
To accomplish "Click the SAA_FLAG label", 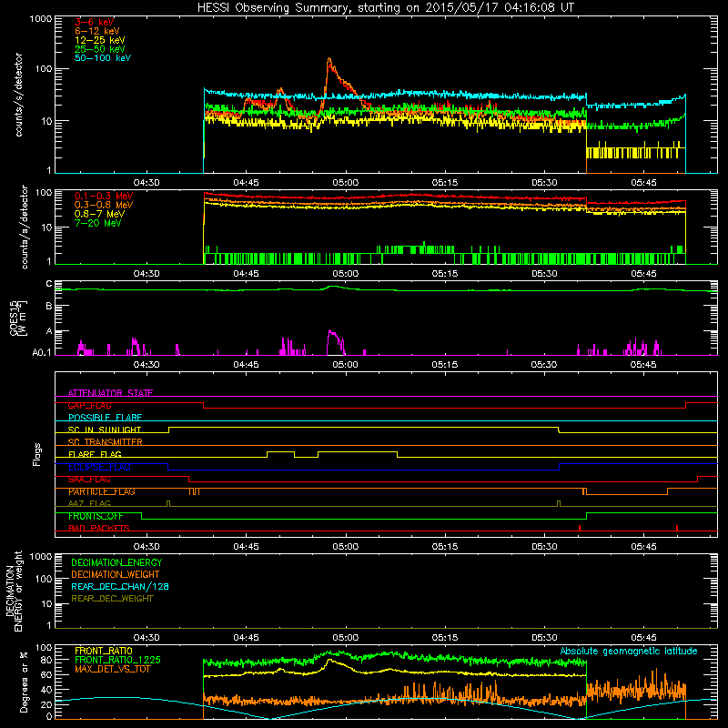I will 89,480.
